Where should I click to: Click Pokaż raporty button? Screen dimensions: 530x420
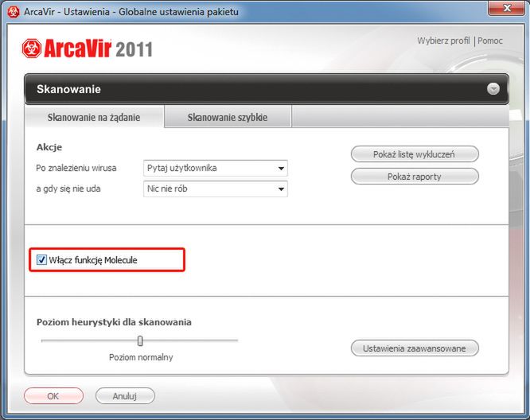(415, 177)
